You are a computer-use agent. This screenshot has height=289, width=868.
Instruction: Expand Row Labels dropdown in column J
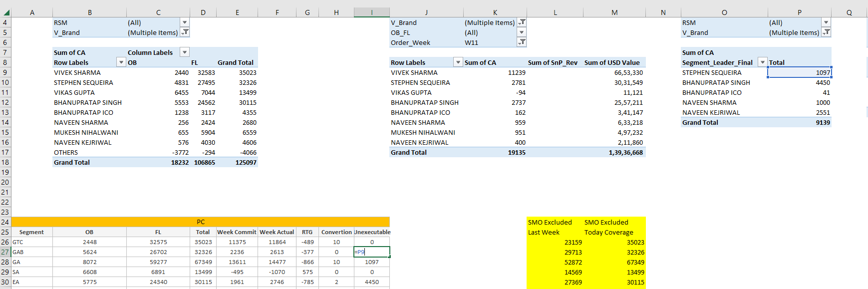click(458, 62)
